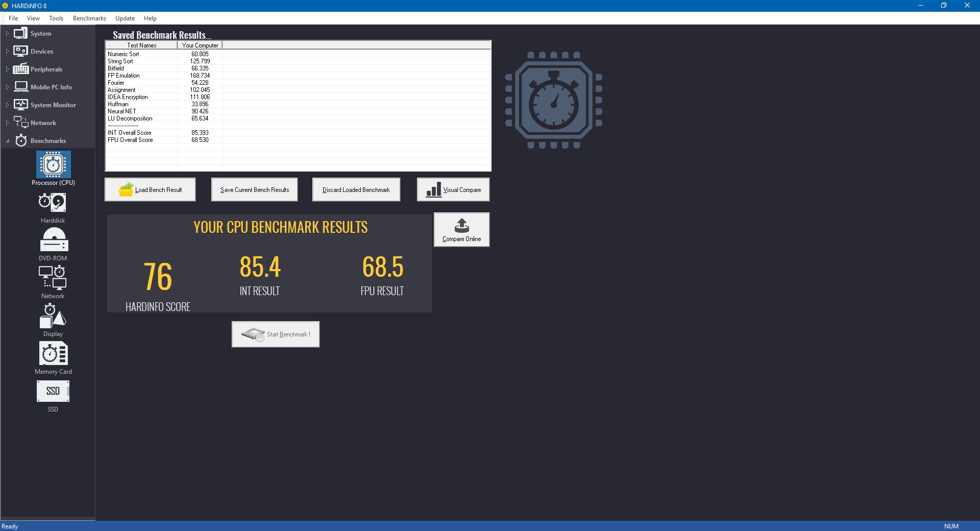The height and width of the screenshot is (531, 980).
Task: Click the Compare Online button
Action: tap(462, 230)
